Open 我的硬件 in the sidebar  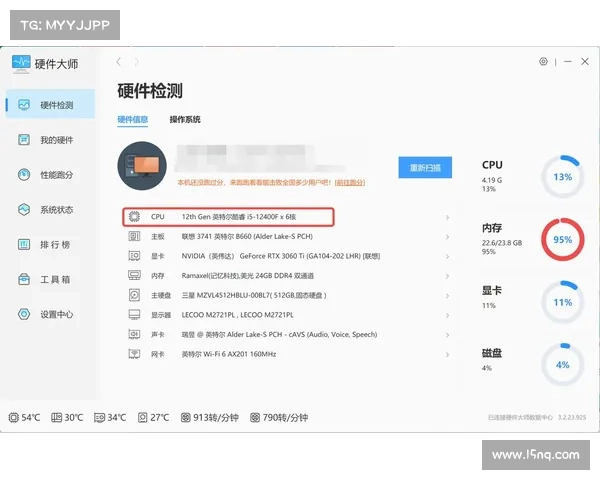pos(50,140)
